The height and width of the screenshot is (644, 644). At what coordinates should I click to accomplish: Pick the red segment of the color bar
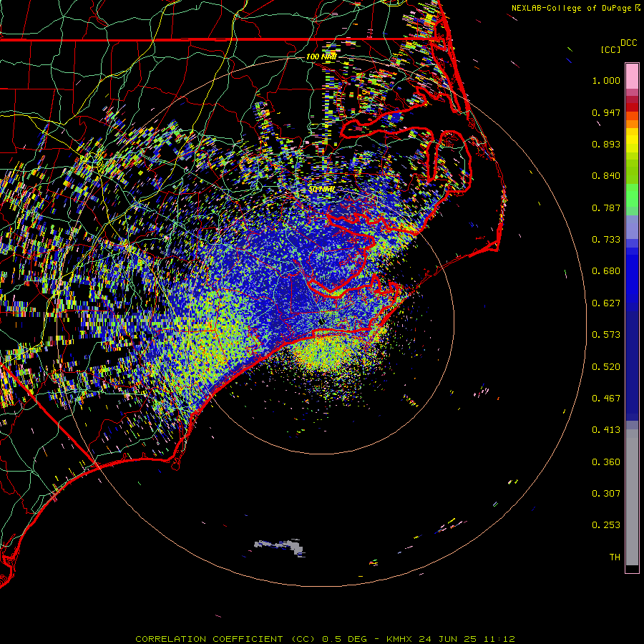point(632,107)
